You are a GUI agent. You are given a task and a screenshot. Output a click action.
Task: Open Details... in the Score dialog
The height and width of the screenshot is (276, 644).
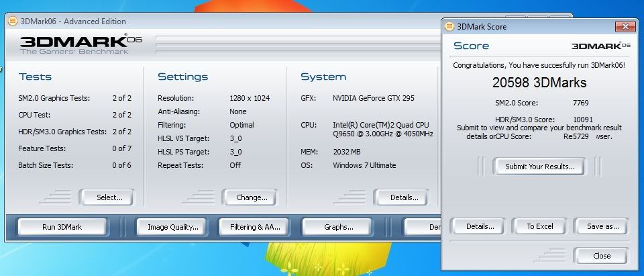478,226
